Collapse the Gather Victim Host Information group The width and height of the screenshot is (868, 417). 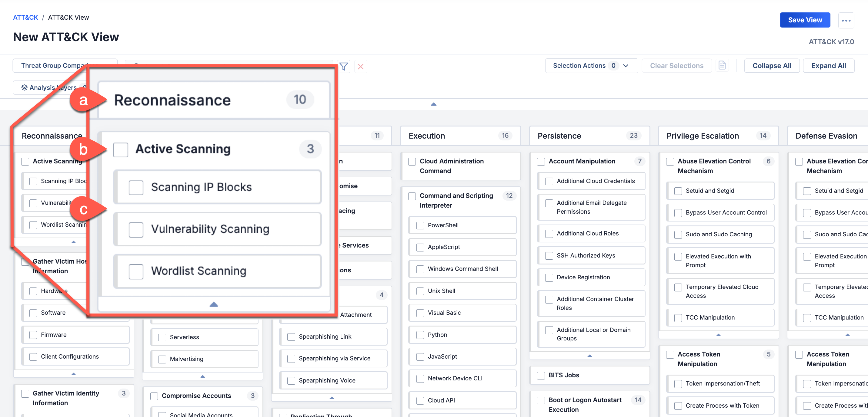(x=73, y=374)
